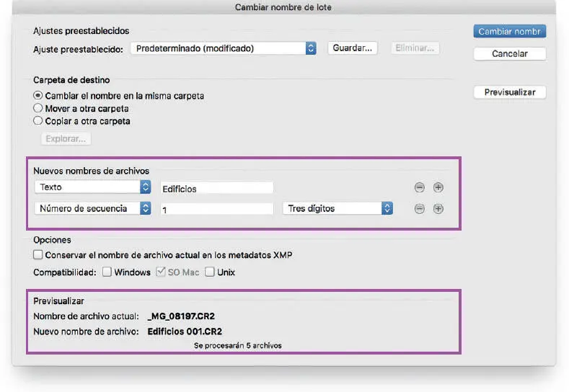Image resolution: width=569 pixels, height=392 pixels.
Task: Open the Texto type dropdown
Action: pos(92,187)
